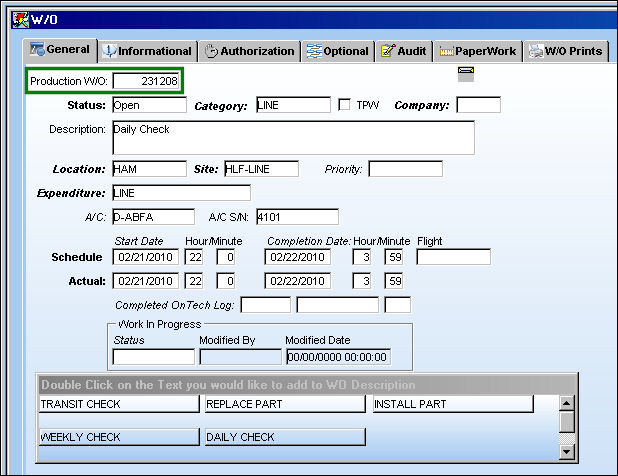Image resolution: width=618 pixels, height=476 pixels.
Task: Click the middle Completed On Tech Log field
Action: (x=338, y=305)
